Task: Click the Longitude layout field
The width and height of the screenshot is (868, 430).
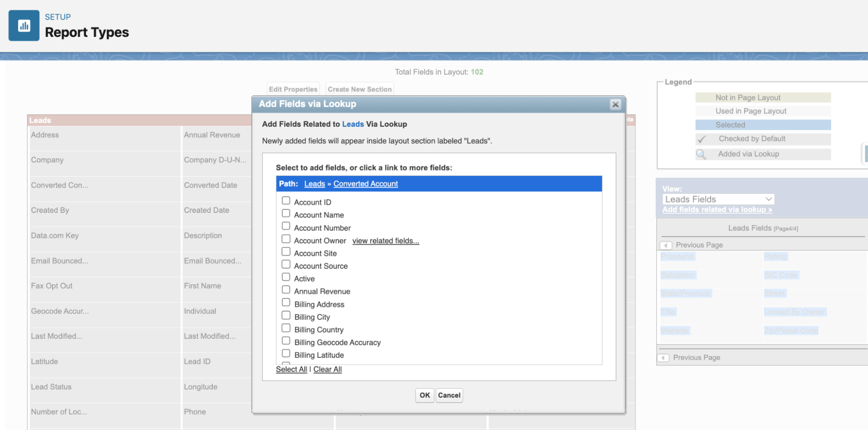Action: click(x=217, y=390)
